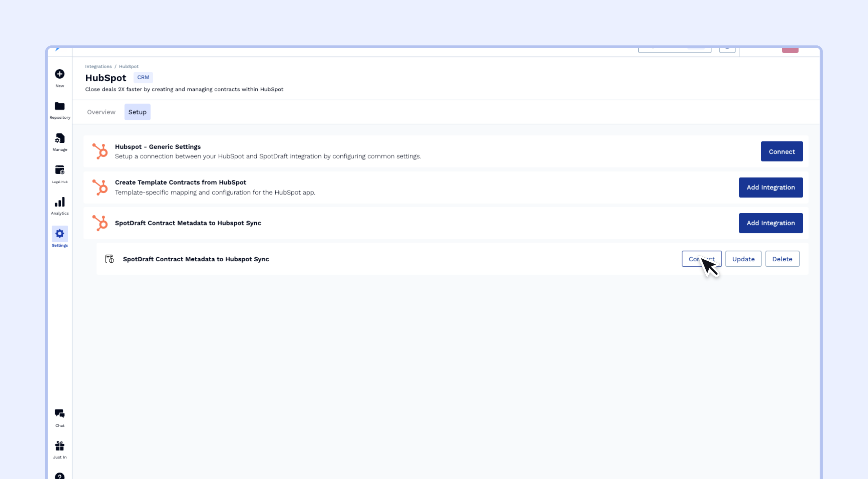Open Analytics bar chart icon
Screen dimensions: 868x479
[x=60, y=202]
